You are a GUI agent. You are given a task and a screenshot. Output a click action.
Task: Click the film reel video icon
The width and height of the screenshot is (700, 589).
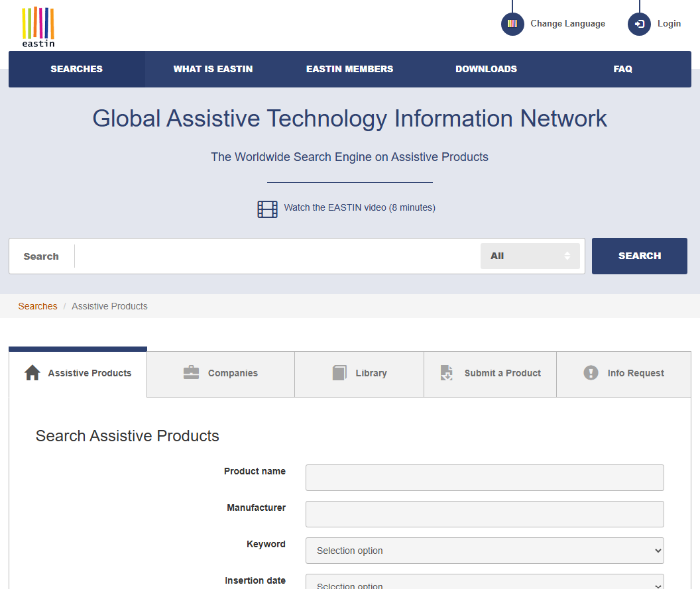click(x=267, y=208)
